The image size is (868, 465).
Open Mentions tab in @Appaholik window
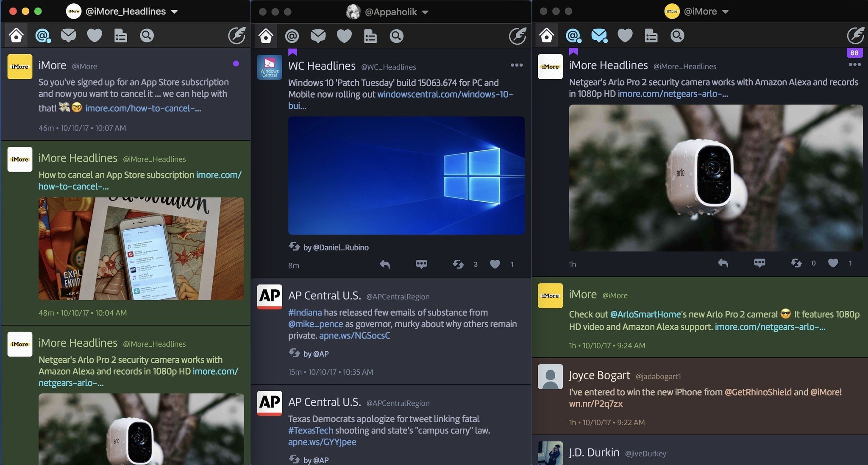pos(292,36)
